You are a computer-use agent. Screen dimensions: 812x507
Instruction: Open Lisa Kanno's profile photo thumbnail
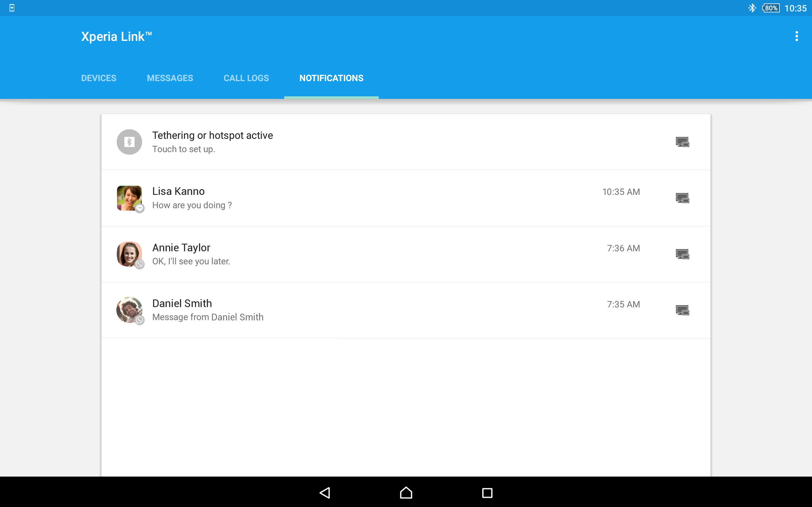pyautogui.click(x=129, y=198)
